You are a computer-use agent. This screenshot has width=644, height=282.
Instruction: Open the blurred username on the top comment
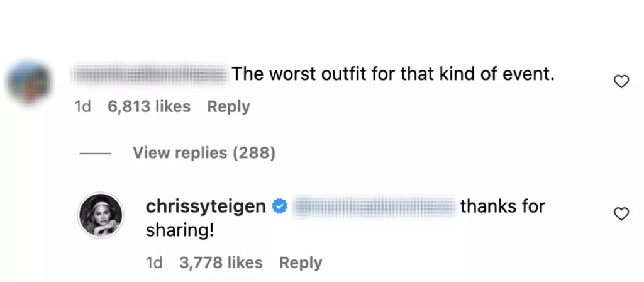coord(150,74)
